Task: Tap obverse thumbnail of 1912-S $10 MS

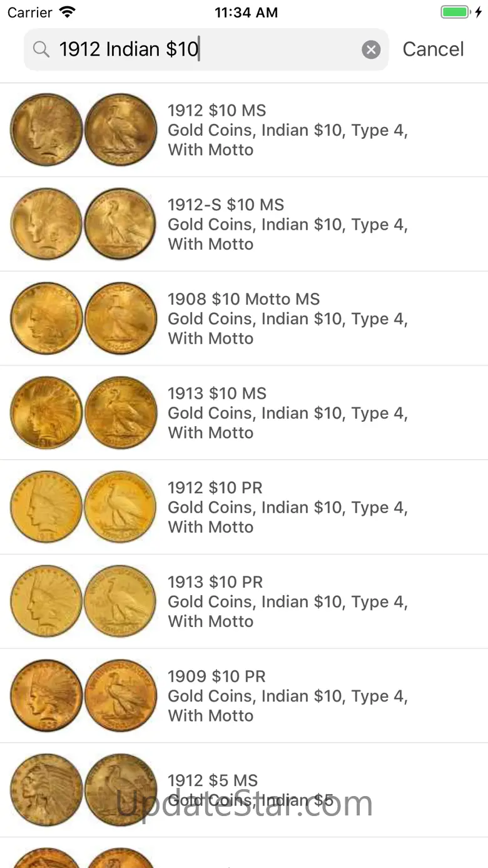Action: tap(46, 224)
